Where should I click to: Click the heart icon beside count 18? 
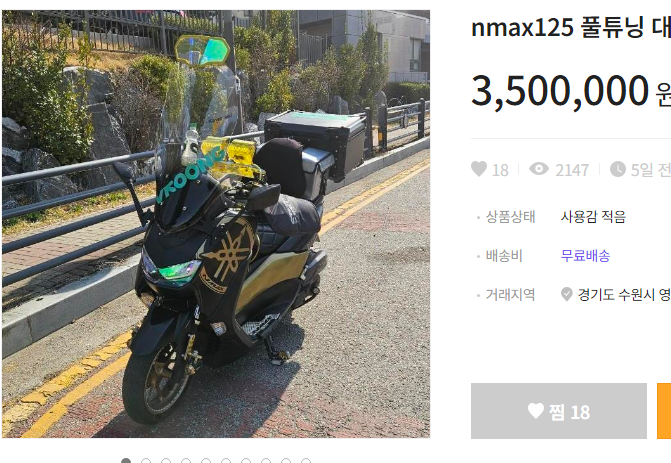479,169
